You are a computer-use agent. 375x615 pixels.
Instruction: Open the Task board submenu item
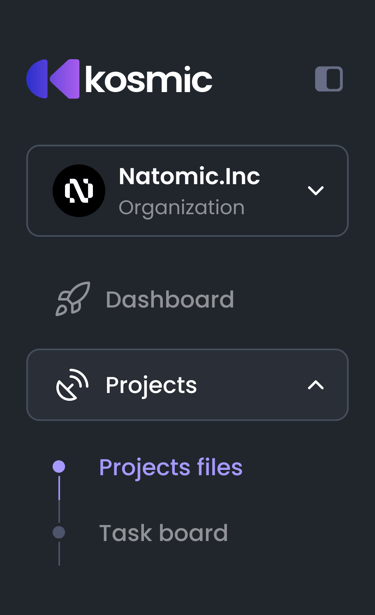164,533
